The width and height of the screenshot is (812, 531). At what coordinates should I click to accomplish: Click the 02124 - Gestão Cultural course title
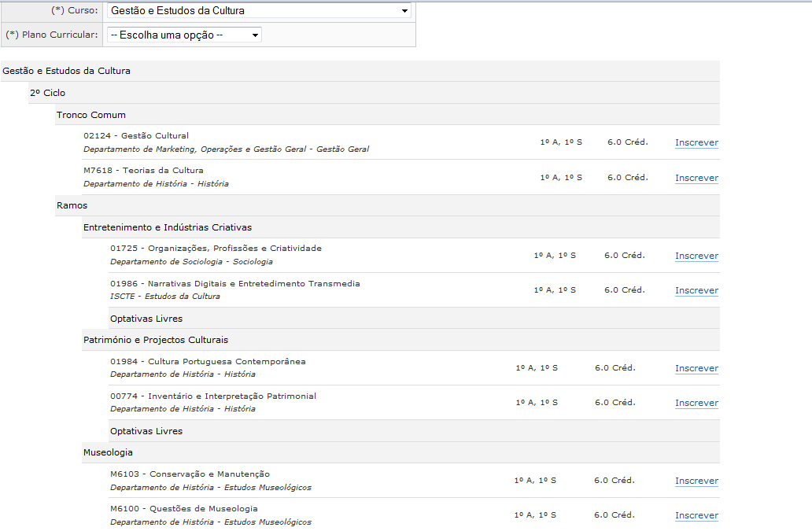pyautogui.click(x=136, y=135)
